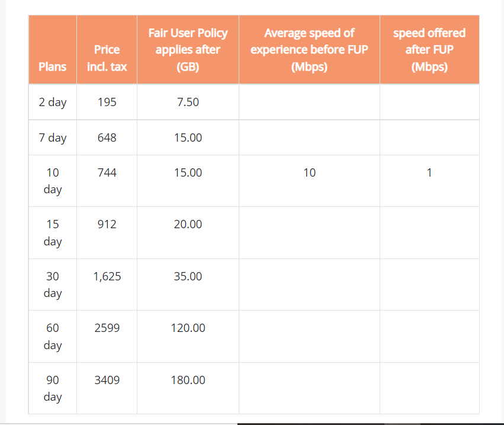Click the 120.00 GB FUP value
The height and width of the screenshot is (425, 504).
pyautogui.click(x=188, y=328)
